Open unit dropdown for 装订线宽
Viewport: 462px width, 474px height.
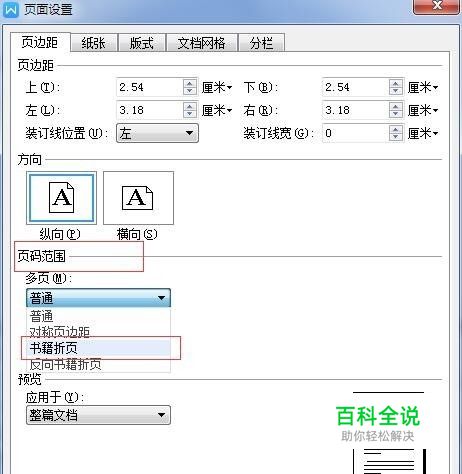coord(423,134)
